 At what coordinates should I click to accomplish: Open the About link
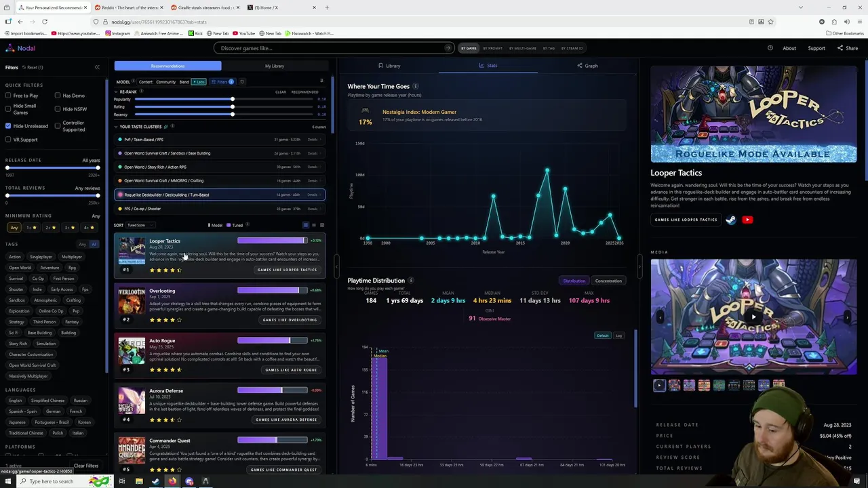(789, 48)
